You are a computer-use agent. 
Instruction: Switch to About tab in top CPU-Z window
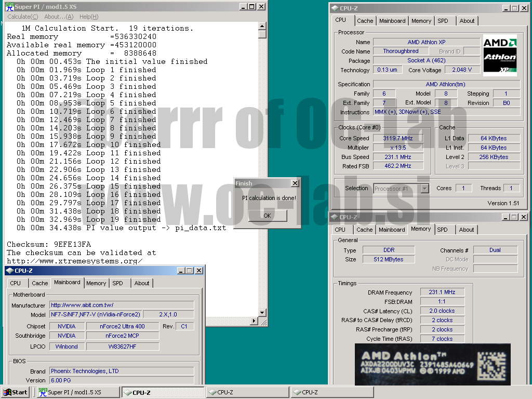pos(467,21)
